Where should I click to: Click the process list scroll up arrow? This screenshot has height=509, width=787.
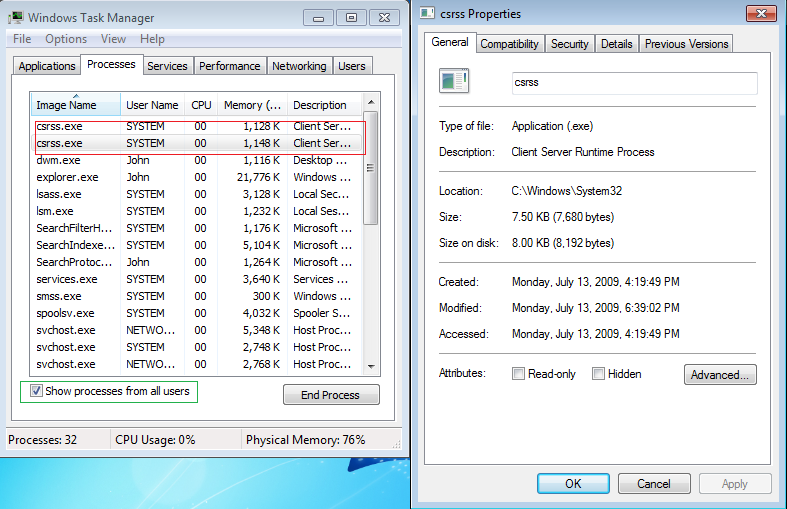point(371,102)
